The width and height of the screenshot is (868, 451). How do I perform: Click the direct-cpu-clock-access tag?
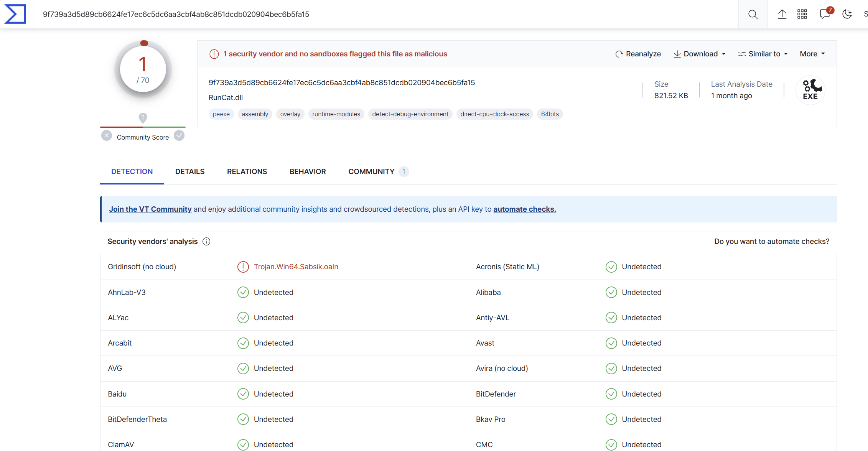pyautogui.click(x=495, y=114)
